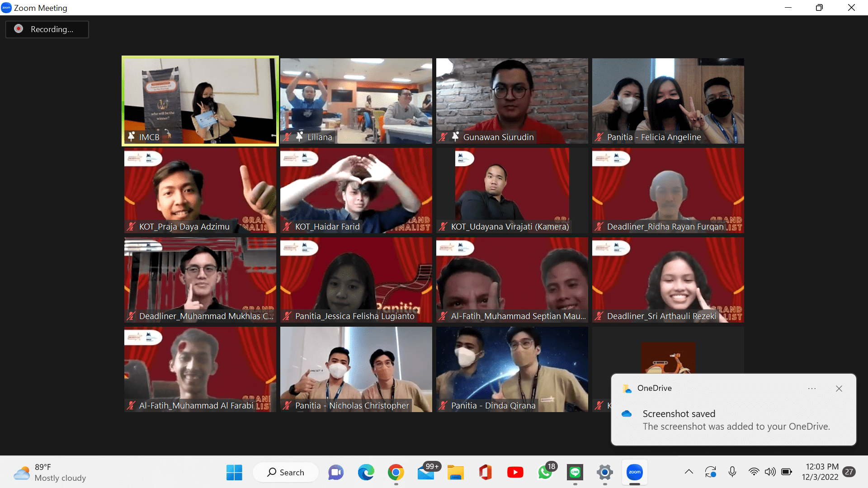Click the muted mic icon beside Liliana
868x488 pixels.
[x=287, y=136]
